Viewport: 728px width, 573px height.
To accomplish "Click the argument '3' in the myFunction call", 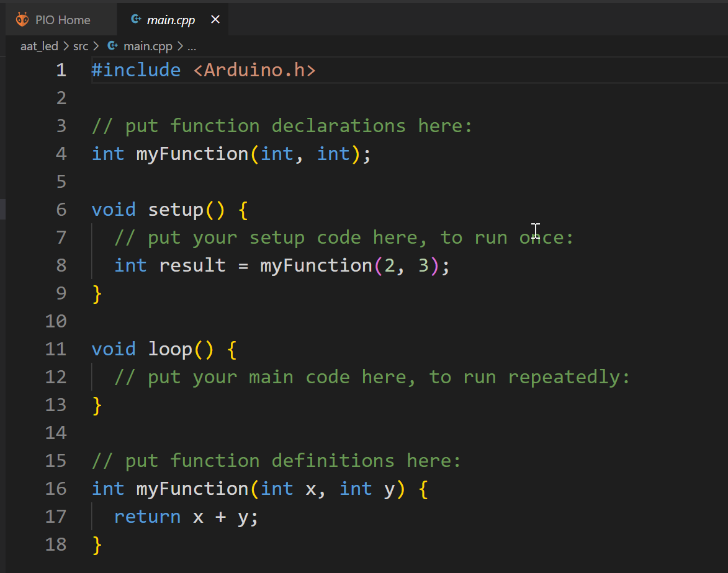I will 423,265.
